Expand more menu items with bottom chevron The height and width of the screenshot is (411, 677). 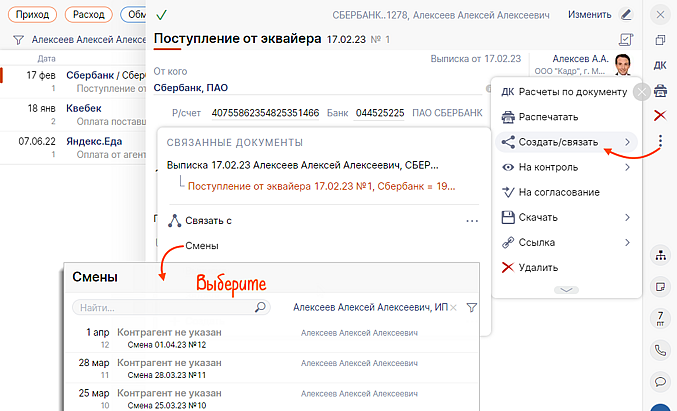pos(565,289)
